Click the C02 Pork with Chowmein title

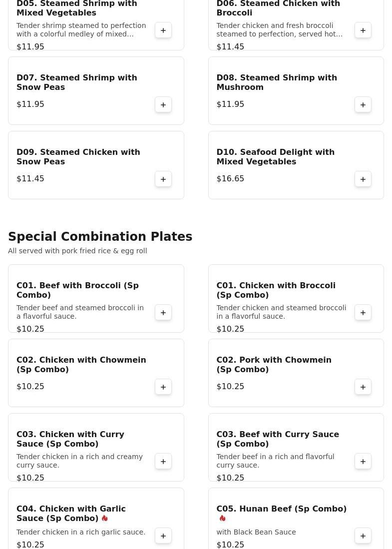click(x=274, y=365)
